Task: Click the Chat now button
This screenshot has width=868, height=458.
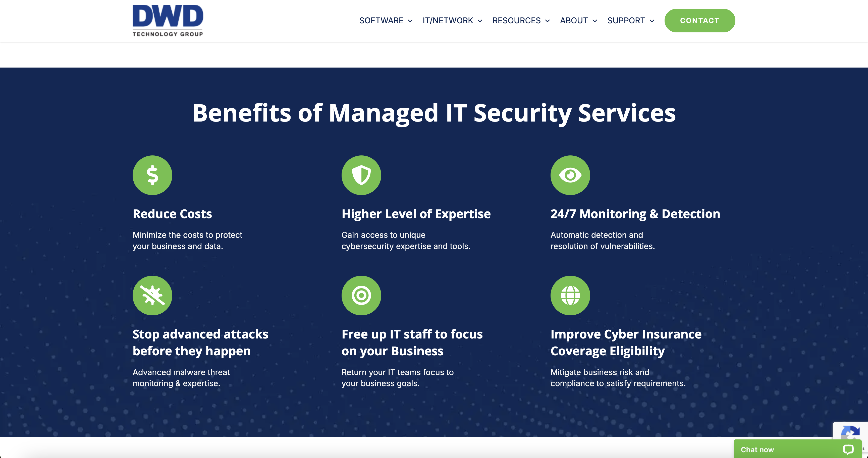Action: pos(757,449)
